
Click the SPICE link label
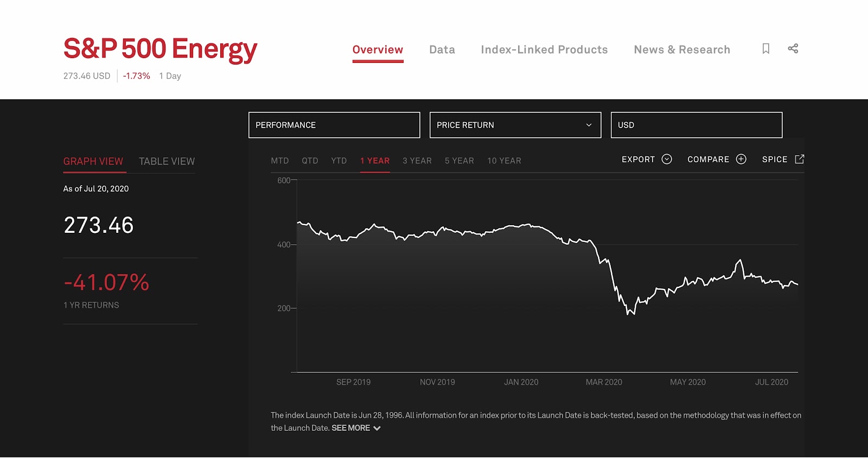coord(775,160)
